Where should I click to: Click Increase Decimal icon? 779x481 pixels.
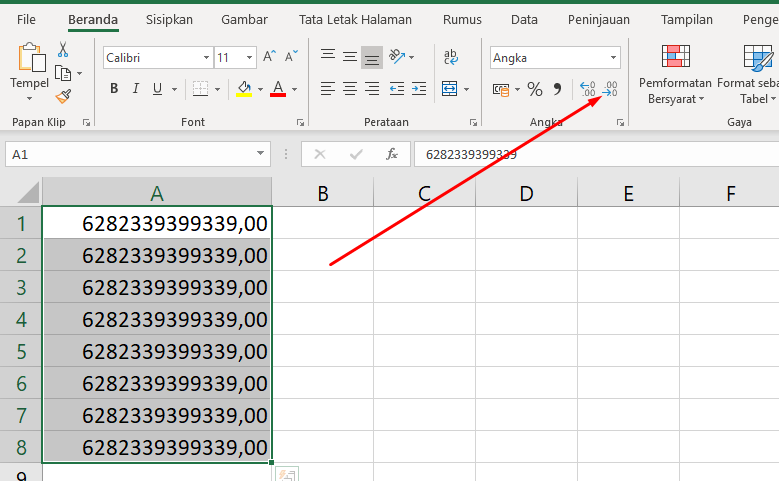pyautogui.click(x=588, y=89)
